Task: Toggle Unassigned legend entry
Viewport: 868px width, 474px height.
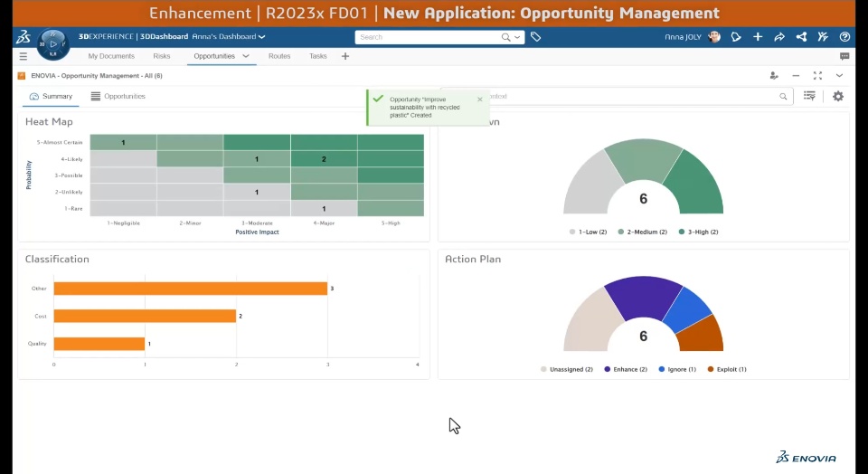Action: click(567, 369)
